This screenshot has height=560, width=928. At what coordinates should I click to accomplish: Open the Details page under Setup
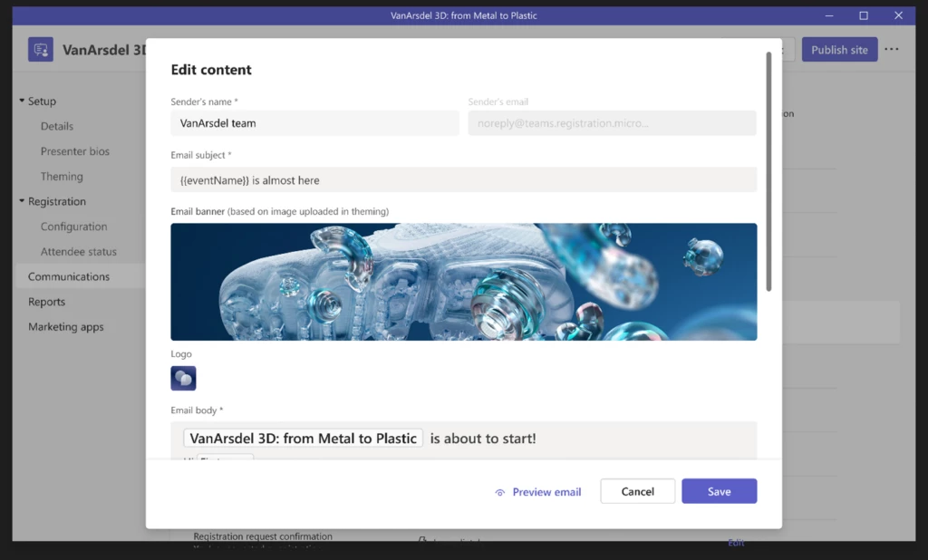tap(57, 126)
